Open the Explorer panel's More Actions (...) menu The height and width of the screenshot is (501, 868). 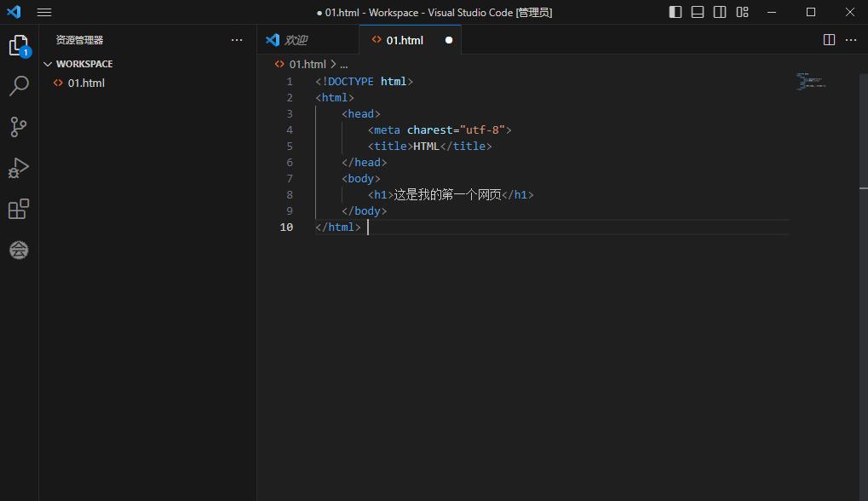[237, 39]
